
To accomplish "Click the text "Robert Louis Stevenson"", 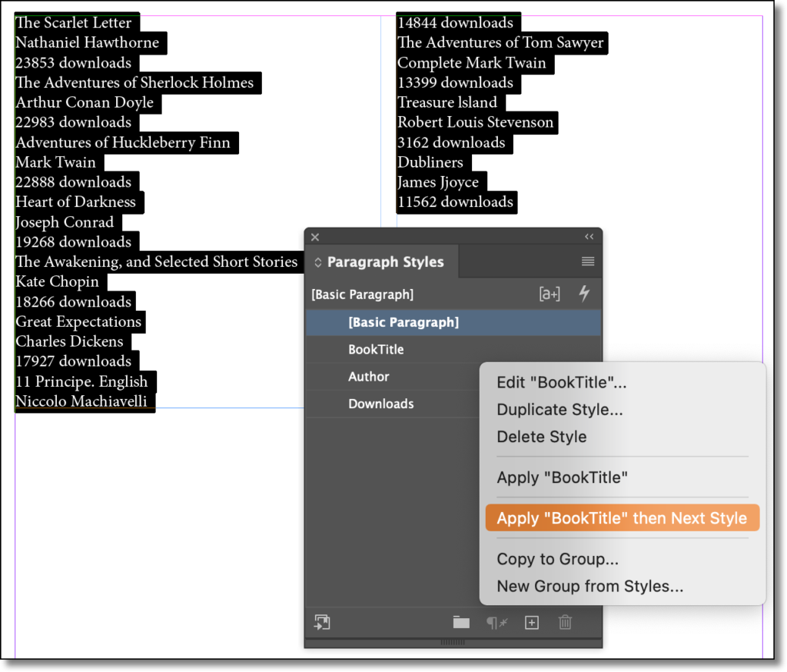I will (x=475, y=122).
